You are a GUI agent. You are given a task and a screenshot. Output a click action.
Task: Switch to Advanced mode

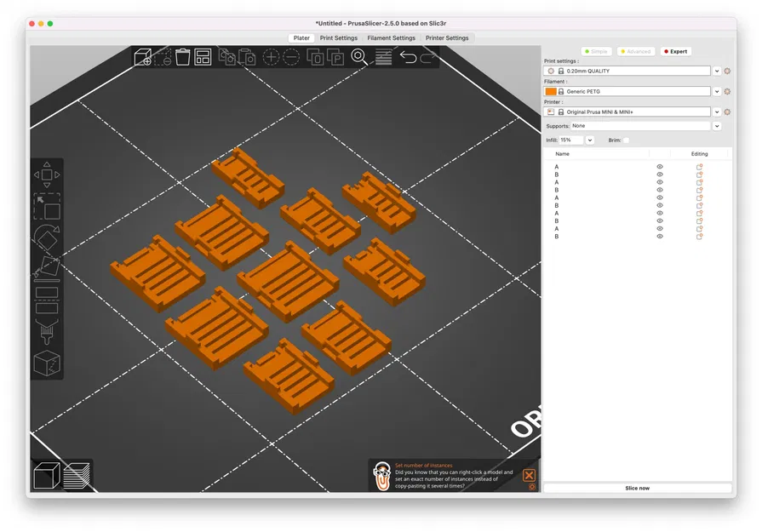pyautogui.click(x=636, y=52)
